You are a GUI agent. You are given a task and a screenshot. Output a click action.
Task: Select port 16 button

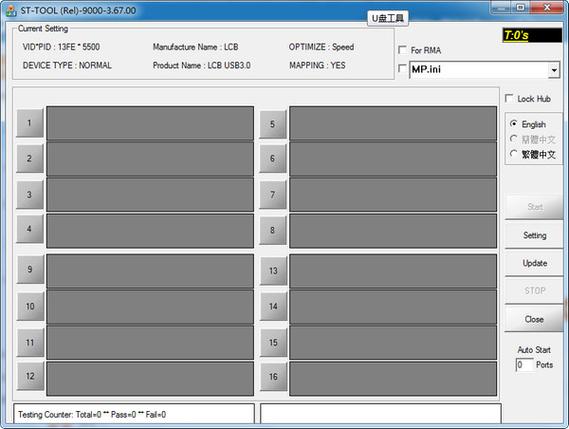(x=274, y=377)
